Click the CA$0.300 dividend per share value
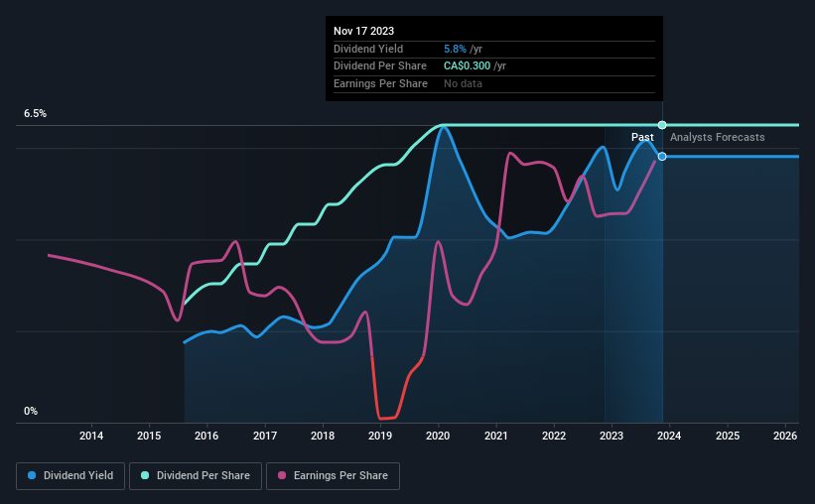This screenshot has height=504, width=815. (x=467, y=66)
